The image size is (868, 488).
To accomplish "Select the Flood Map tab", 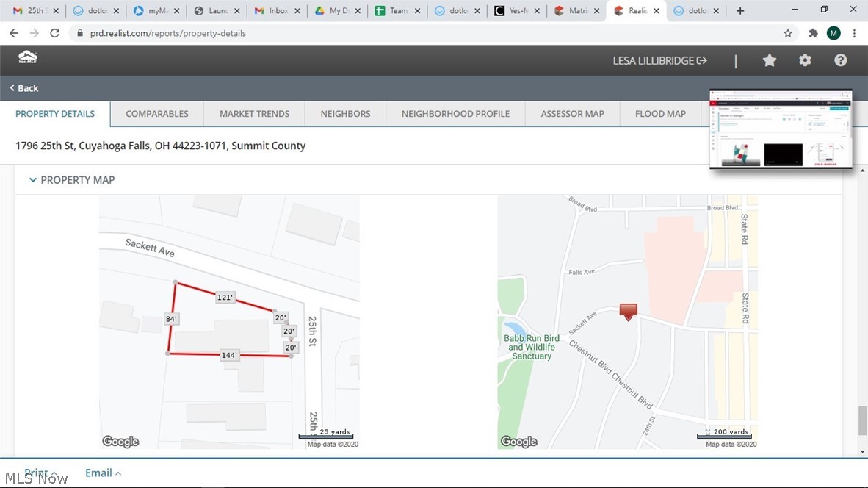I will [660, 114].
